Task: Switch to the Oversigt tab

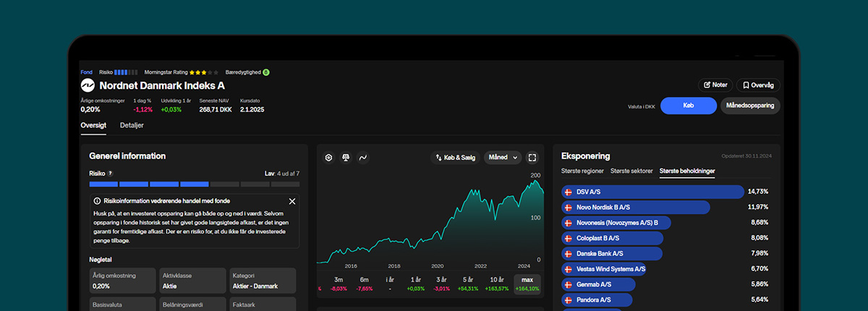Action: pos(93,125)
